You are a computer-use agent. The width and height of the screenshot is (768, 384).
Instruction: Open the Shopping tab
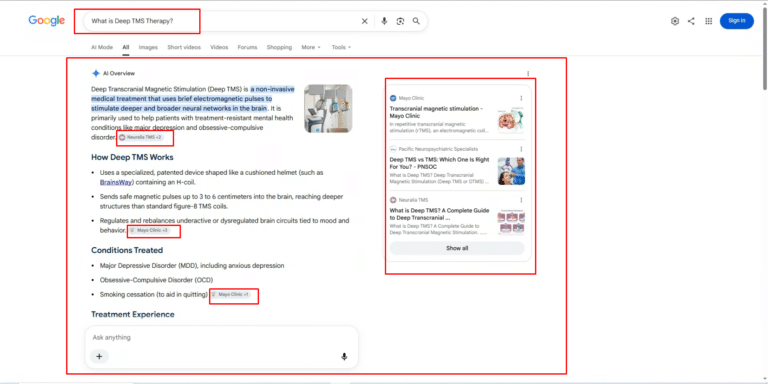coord(279,48)
